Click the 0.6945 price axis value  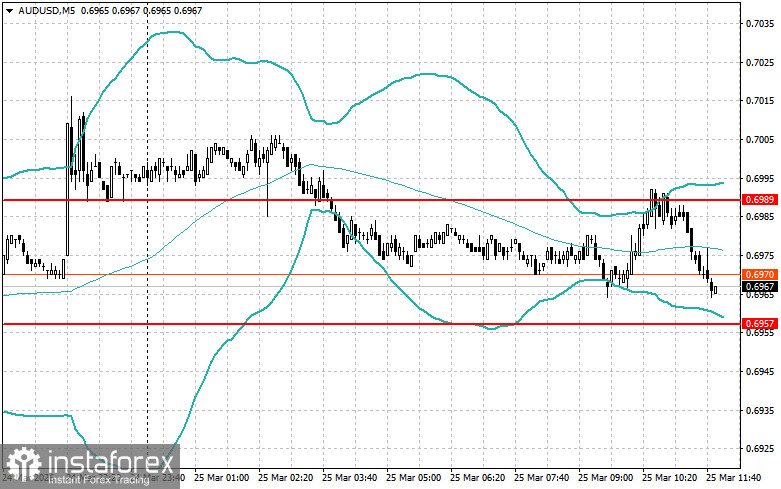pos(760,371)
